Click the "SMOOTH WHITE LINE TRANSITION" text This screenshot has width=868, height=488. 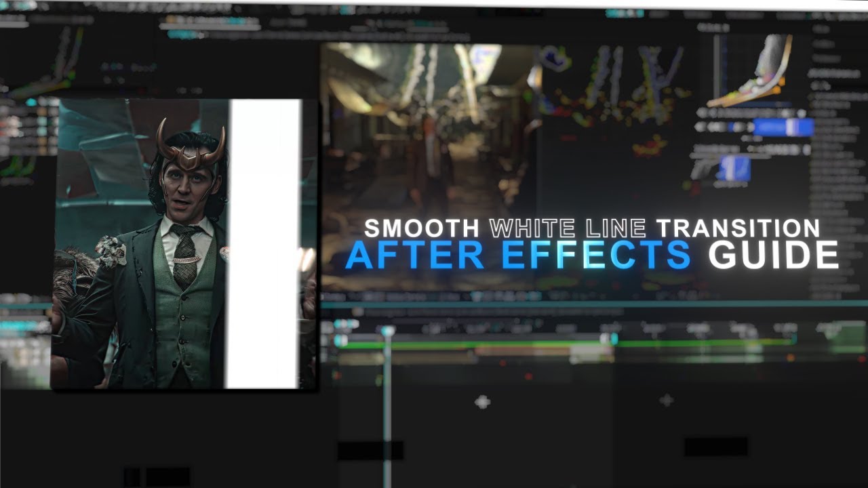click(x=592, y=228)
